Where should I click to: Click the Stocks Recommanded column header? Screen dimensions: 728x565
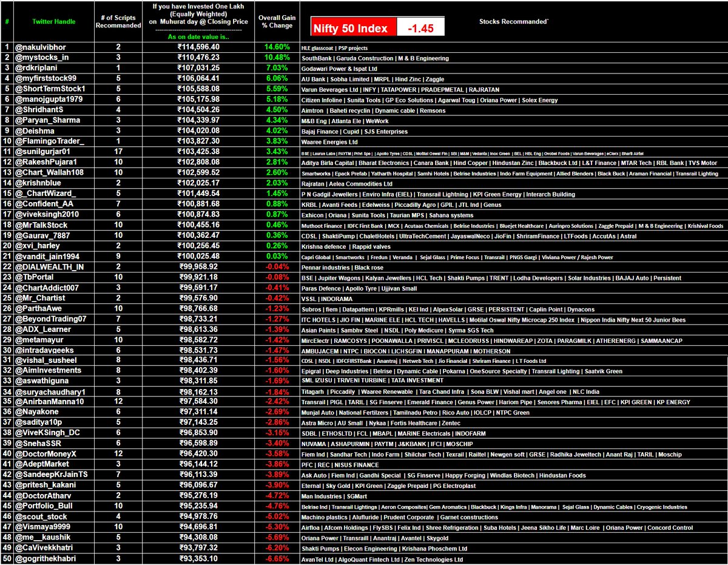(x=513, y=21)
